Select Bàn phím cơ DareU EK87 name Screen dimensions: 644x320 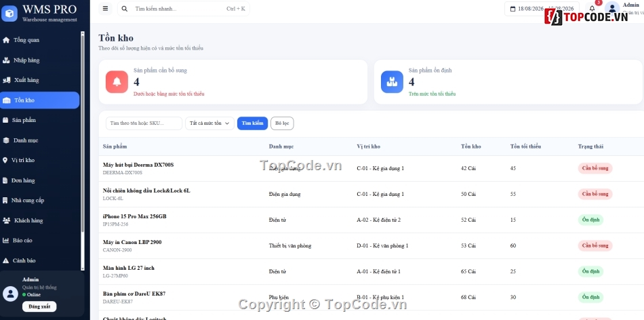click(134, 294)
